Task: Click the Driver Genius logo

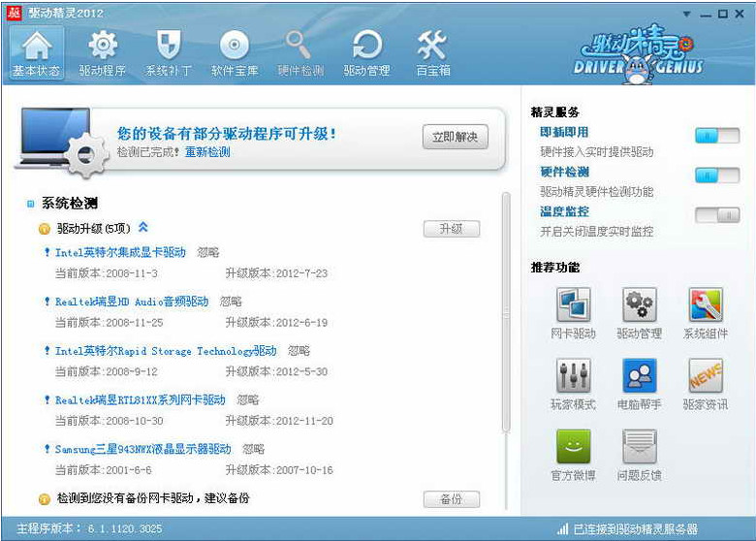Action: click(x=638, y=54)
